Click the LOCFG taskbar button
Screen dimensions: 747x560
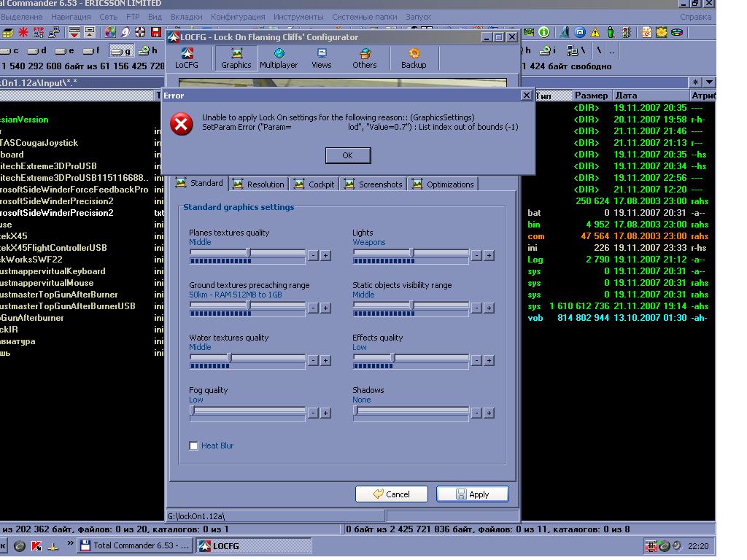pyautogui.click(x=255, y=545)
